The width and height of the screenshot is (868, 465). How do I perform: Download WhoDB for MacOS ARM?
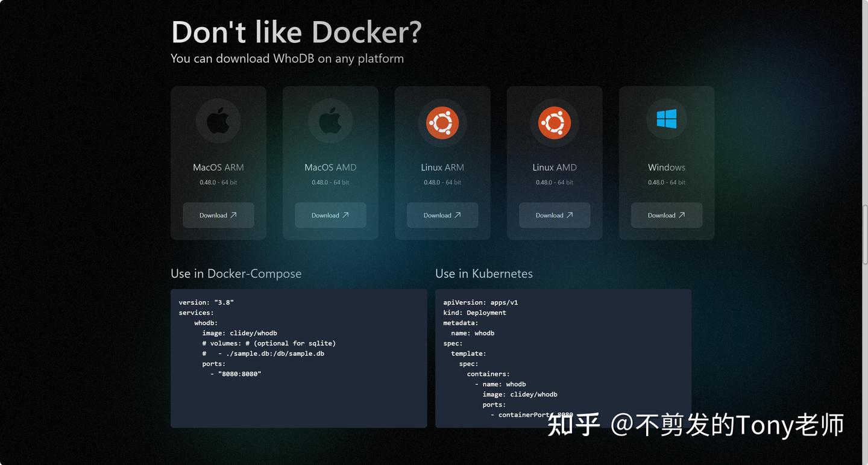click(218, 215)
